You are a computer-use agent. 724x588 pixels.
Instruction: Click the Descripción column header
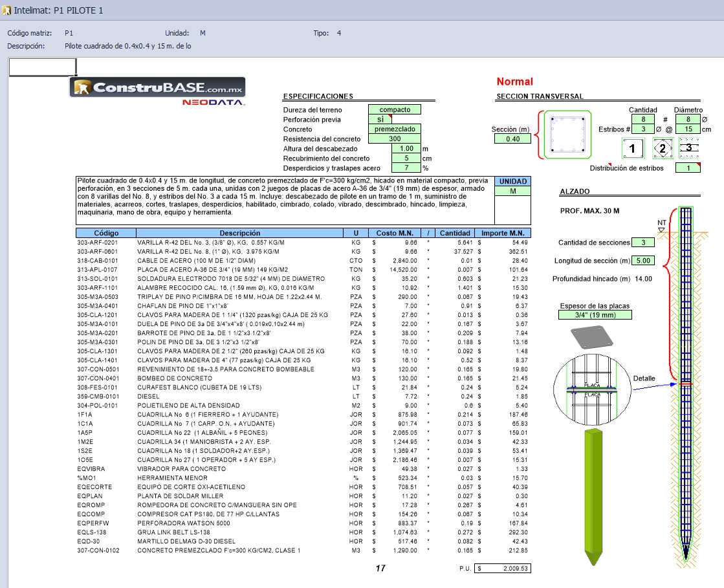pyautogui.click(x=239, y=233)
